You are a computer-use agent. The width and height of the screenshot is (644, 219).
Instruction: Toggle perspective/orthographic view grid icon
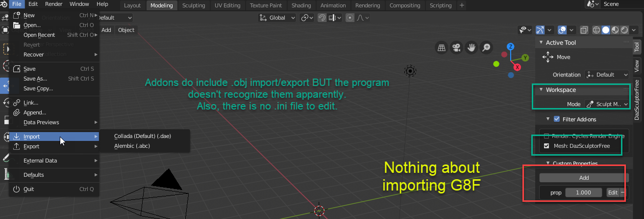442,48
